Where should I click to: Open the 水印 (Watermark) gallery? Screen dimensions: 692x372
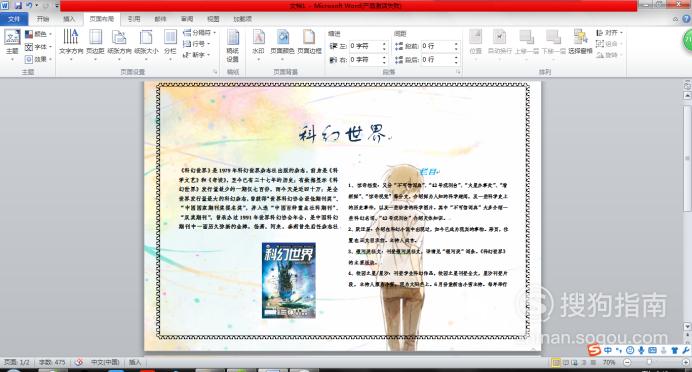click(258, 43)
